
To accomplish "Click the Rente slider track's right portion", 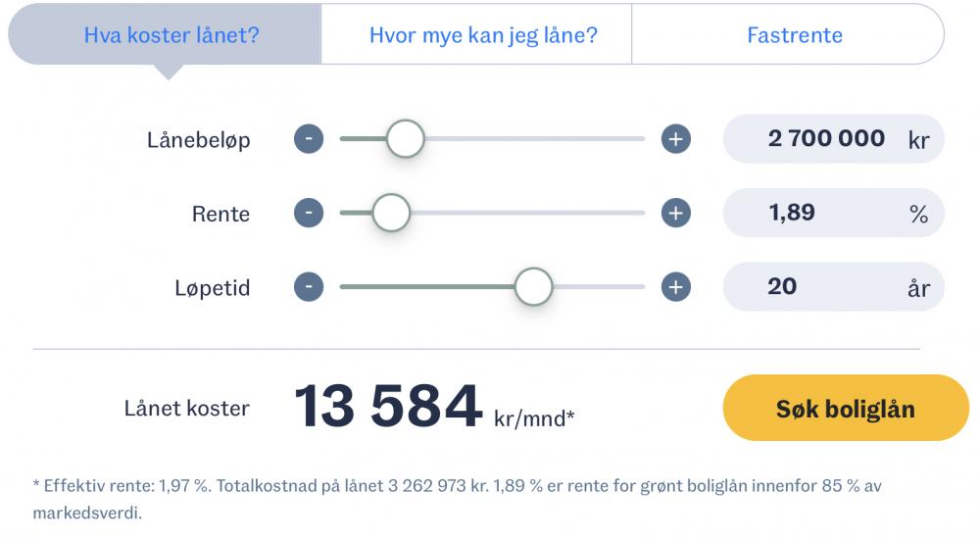I will 563,213.
